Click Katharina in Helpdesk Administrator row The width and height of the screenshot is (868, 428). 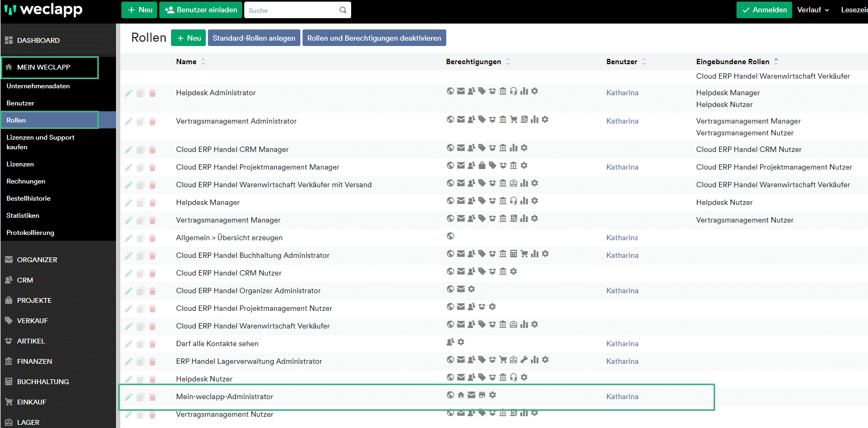[622, 93]
